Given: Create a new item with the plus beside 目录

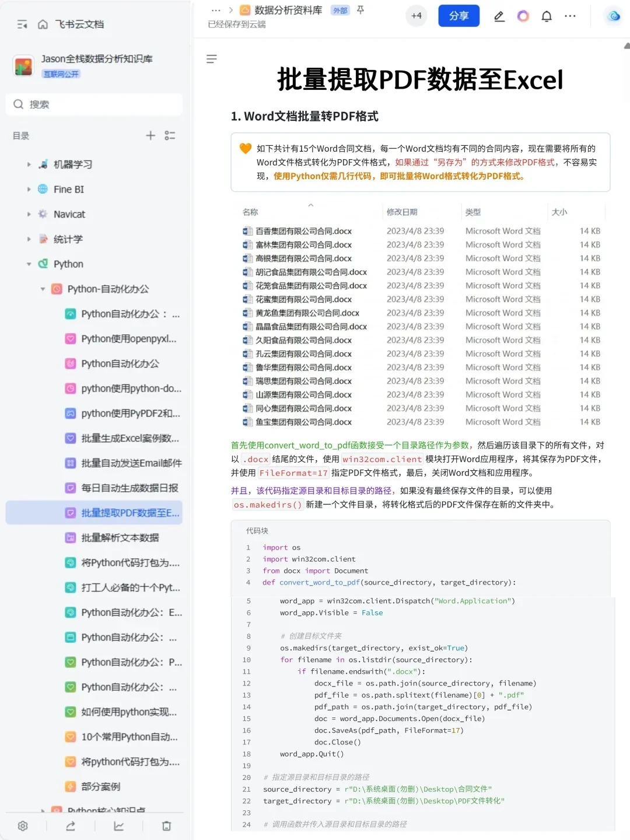Looking at the screenshot, I should point(150,135).
